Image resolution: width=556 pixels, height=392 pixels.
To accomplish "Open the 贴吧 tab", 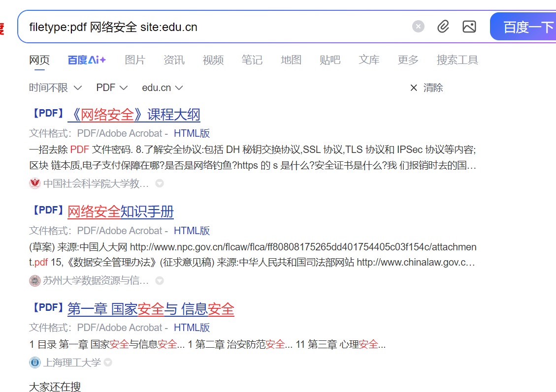I will (x=330, y=60).
